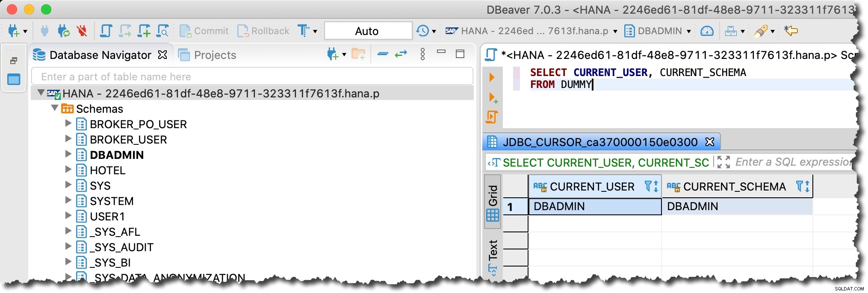Click the Dashboard gauge icon

[707, 31]
